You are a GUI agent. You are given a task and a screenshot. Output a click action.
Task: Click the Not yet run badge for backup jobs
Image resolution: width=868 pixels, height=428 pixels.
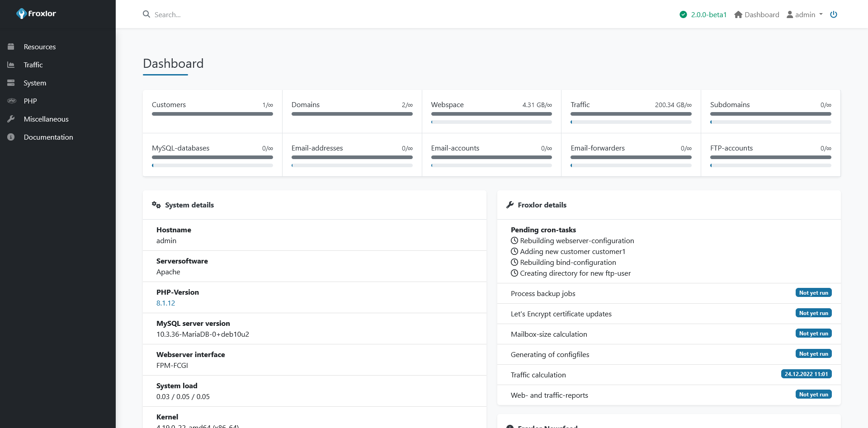tap(813, 292)
